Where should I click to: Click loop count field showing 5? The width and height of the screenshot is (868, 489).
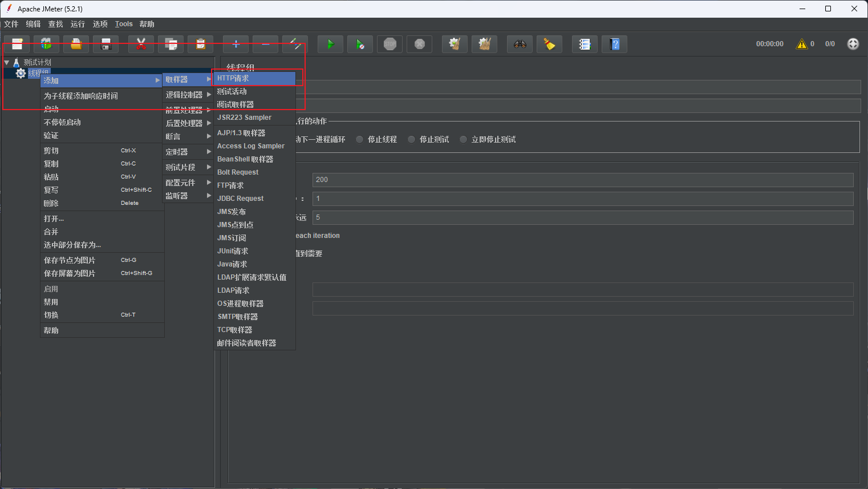click(583, 217)
